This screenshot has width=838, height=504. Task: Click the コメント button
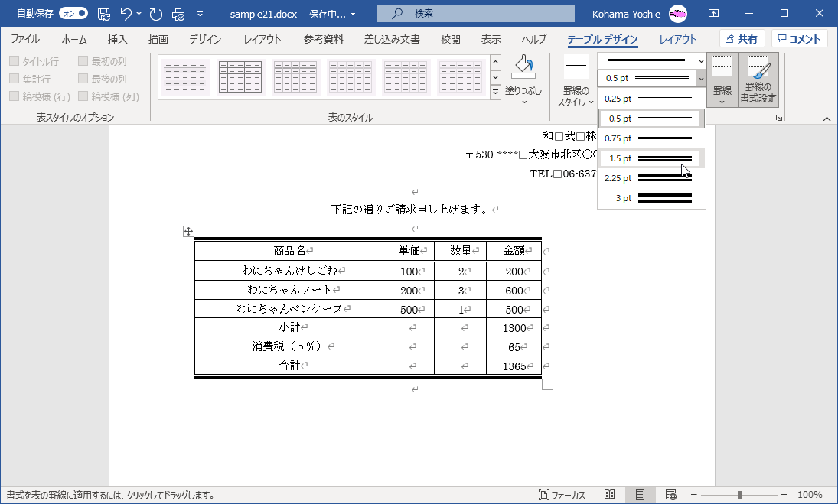[x=799, y=39]
